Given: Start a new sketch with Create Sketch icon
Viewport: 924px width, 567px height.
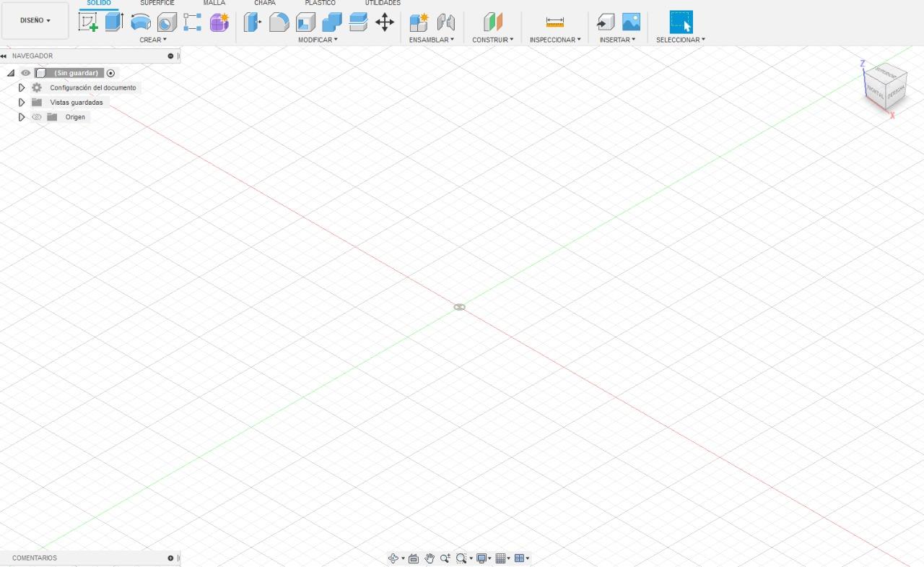Looking at the screenshot, I should tap(88, 22).
